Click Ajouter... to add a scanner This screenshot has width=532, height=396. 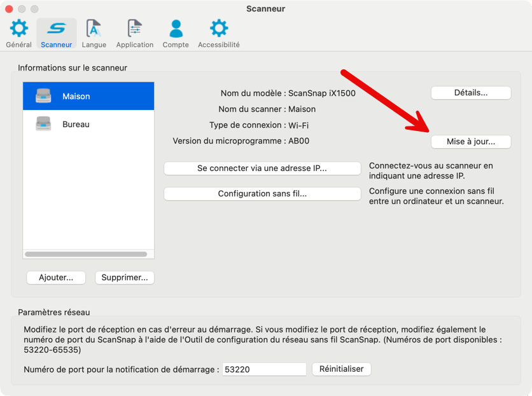[56, 278]
